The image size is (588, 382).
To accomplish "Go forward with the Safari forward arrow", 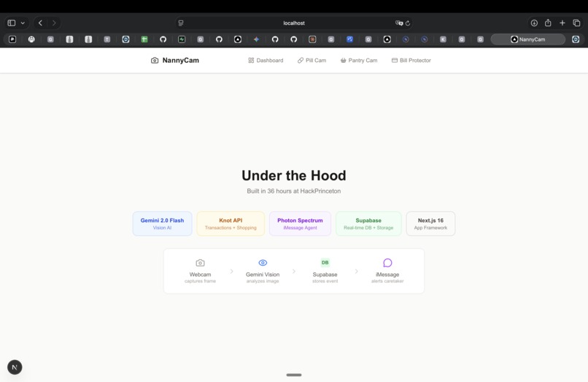I will point(54,23).
